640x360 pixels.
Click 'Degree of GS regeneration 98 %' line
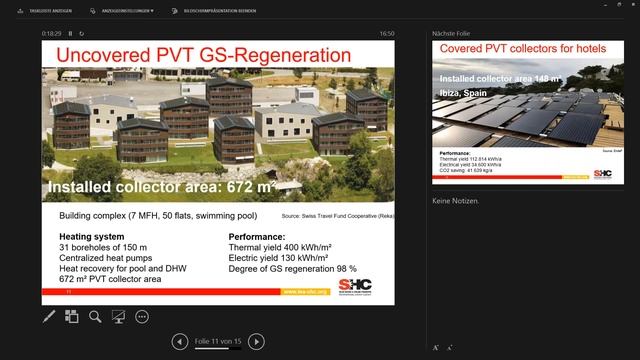[292, 269]
